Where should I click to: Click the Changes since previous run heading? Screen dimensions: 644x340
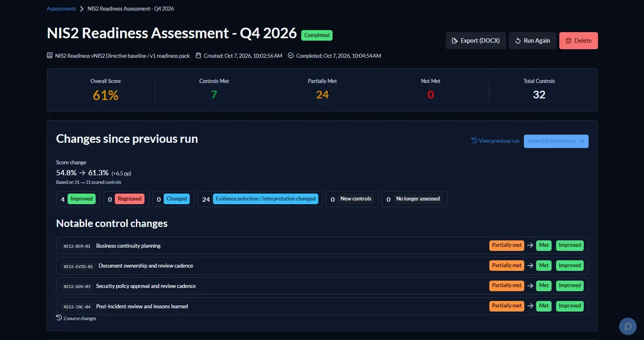127,139
